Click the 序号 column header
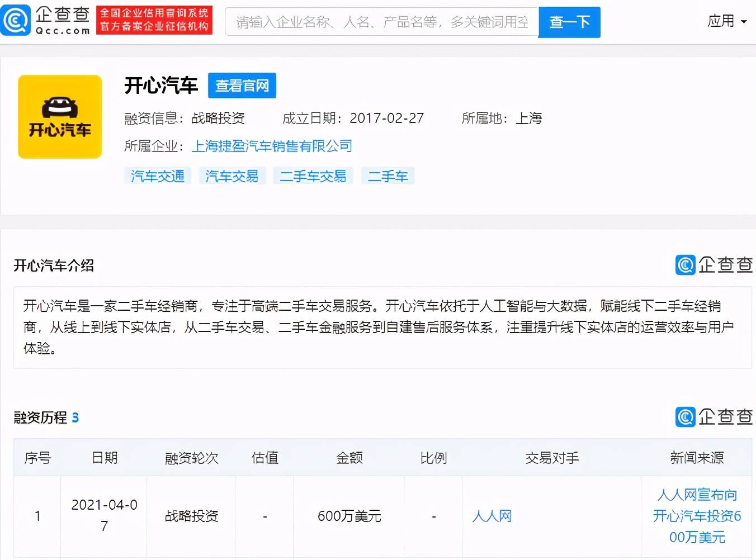 point(37,458)
